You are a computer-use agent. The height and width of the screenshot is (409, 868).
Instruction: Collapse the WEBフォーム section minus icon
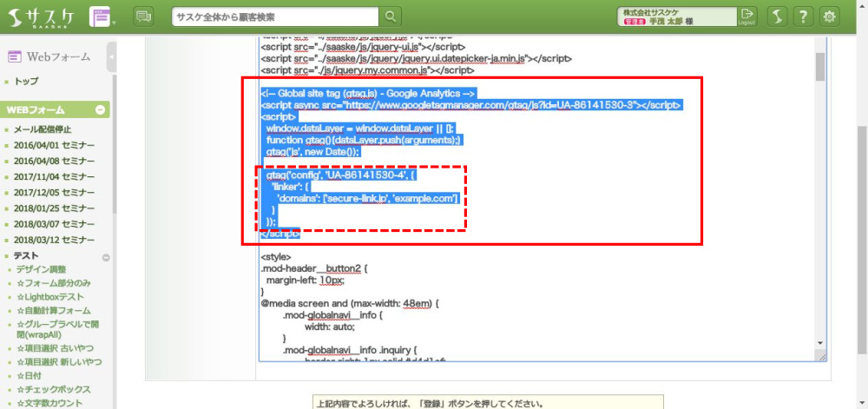100,110
